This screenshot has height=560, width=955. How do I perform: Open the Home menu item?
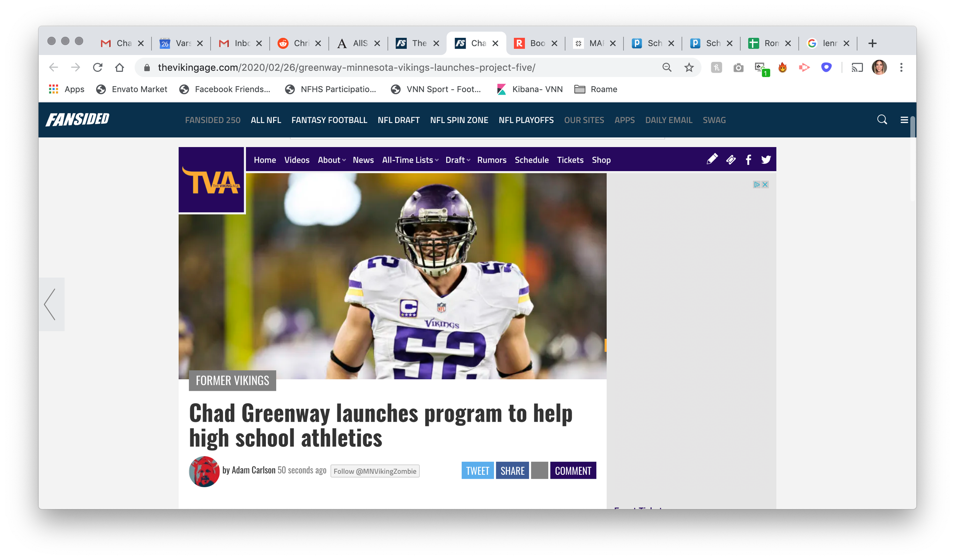[265, 160]
